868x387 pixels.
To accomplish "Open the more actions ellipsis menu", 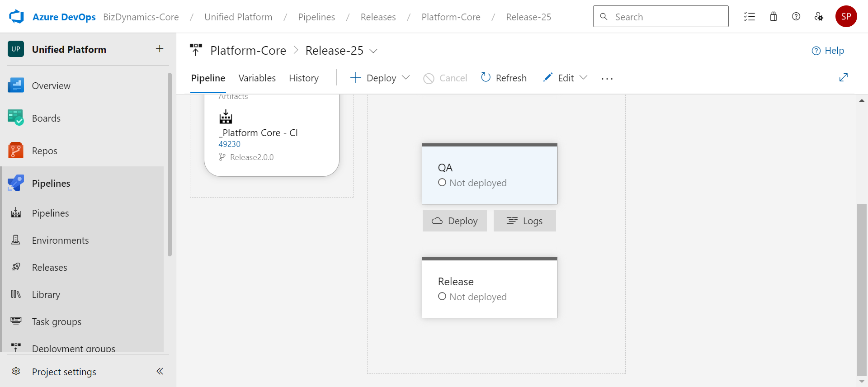I will 607,78.
